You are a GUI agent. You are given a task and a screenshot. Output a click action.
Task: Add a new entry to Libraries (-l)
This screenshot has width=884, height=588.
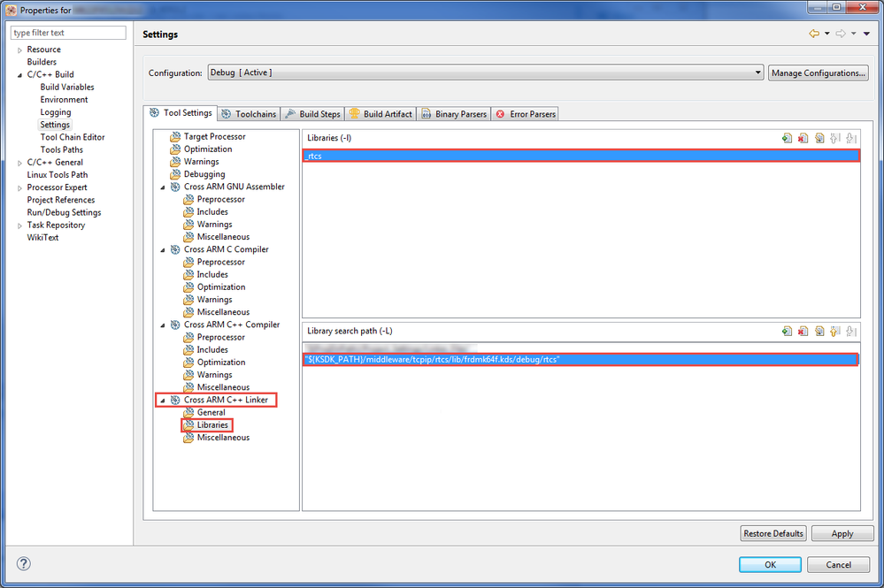pos(787,138)
